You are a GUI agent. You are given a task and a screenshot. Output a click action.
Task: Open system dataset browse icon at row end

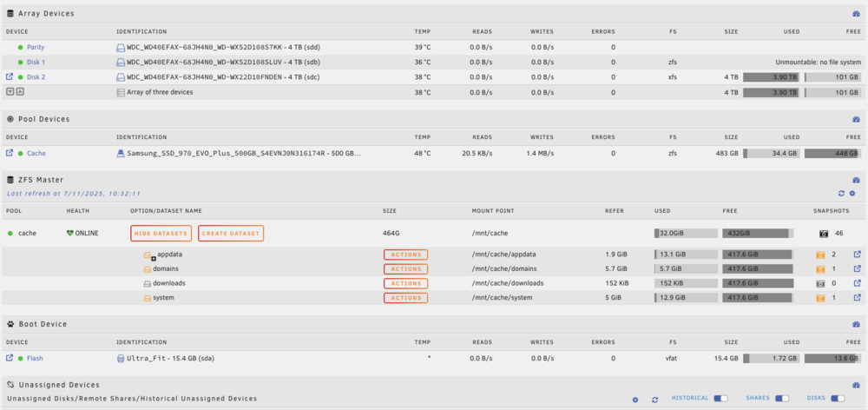858,298
